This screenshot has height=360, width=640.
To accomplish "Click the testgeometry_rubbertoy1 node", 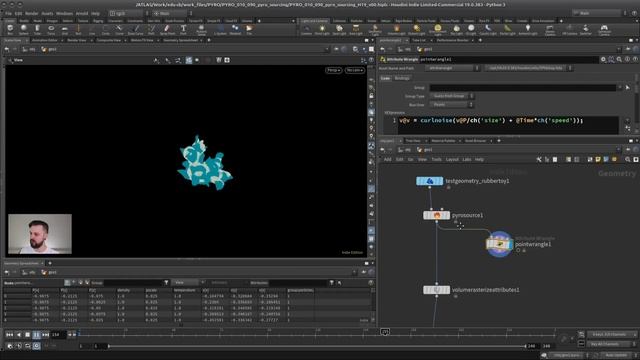I will (x=429, y=181).
